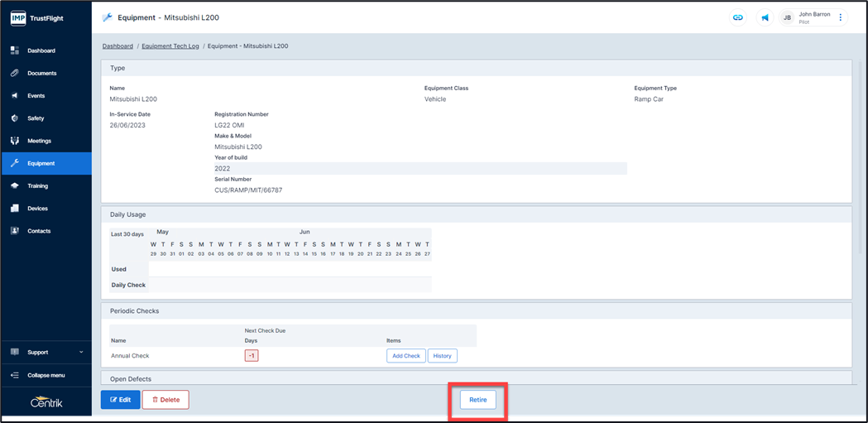Viewport: 868px width, 423px height.
Task: Click the Documents paperclip icon
Action: click(x=15, y=73)
